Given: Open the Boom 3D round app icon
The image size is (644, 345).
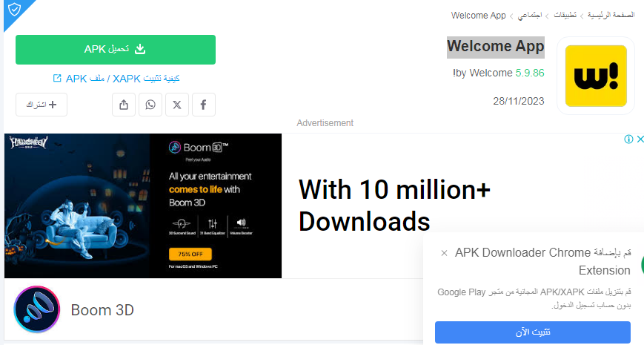Looking at the screenshot, I should [x=37, y=309].
